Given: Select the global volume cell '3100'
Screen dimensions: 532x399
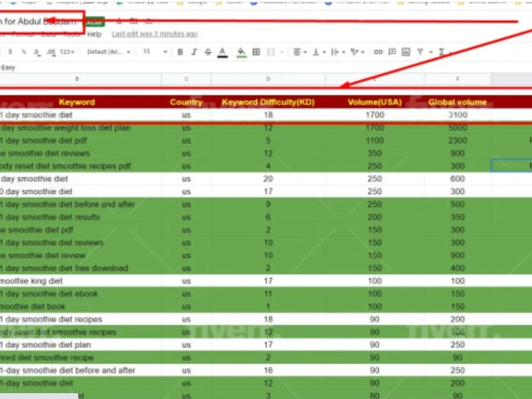Looking at the screenshot, I should pos(458,115).
